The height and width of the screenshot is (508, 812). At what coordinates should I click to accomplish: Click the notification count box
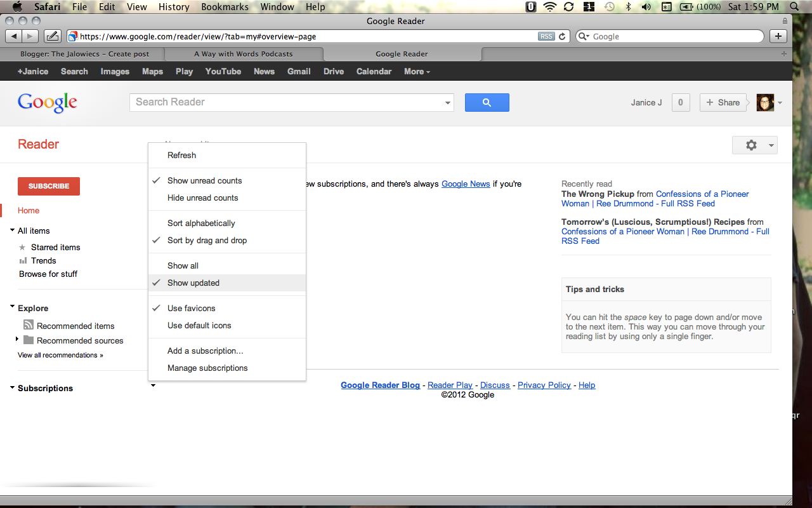[x=681, y=102]
